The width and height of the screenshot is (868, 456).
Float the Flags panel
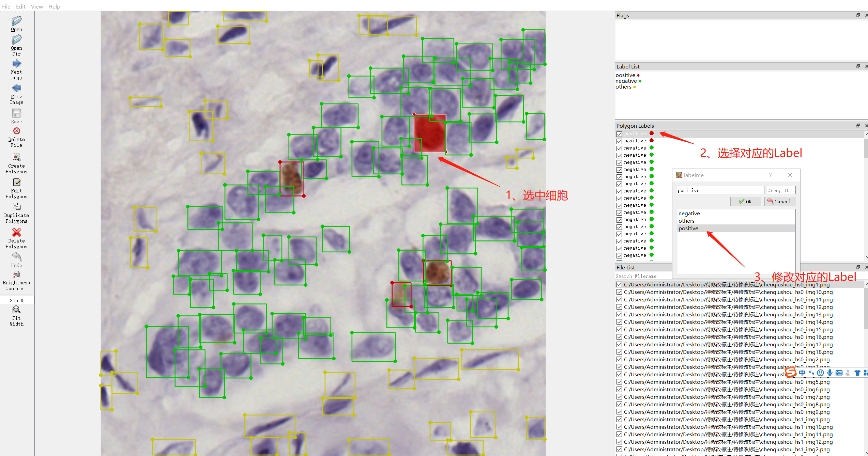point(858,15)
